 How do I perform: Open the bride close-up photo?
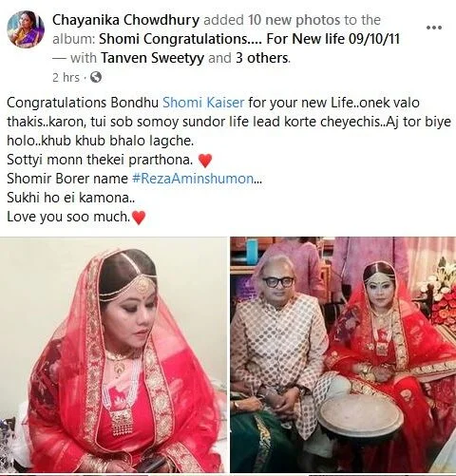tap(113, 354)
